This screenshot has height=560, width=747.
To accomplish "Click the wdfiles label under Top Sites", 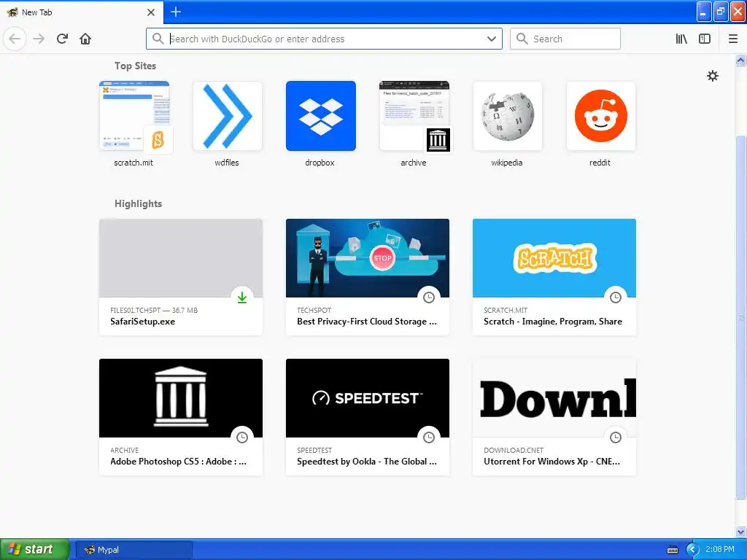I will tap(227, 163).
